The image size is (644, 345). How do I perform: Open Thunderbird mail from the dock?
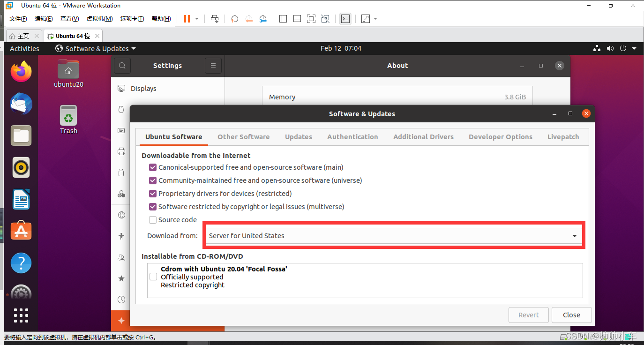(x=21, y=104)
